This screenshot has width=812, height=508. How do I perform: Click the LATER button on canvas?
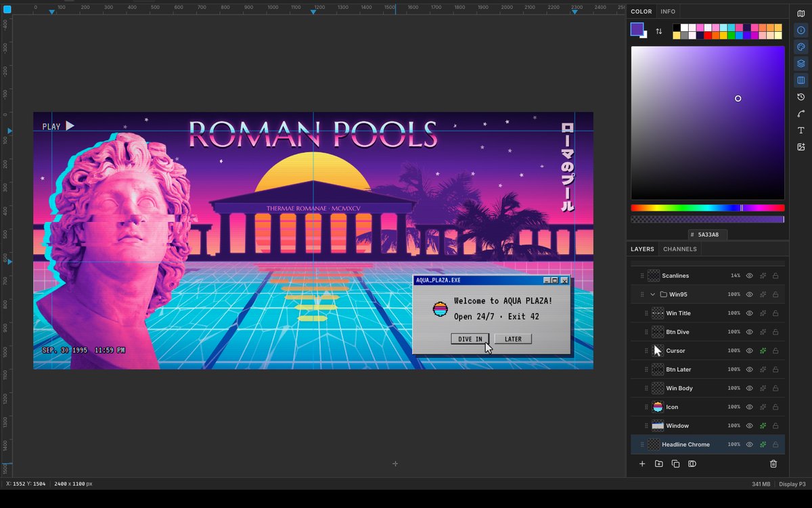coord(513,339)
